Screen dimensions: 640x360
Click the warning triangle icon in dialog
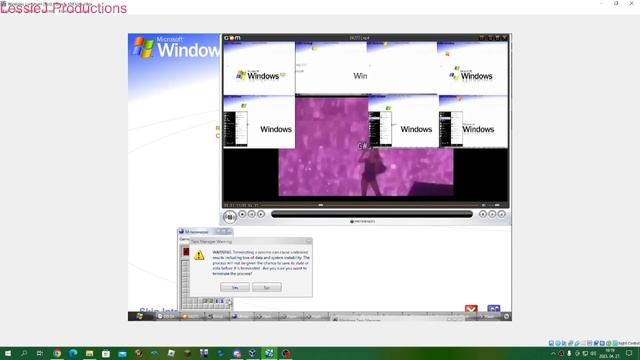199,256
